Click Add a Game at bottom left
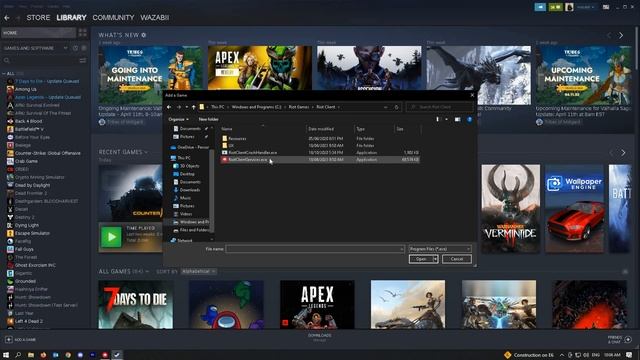Viewport: 640px width, 360px height. point(20,340)
